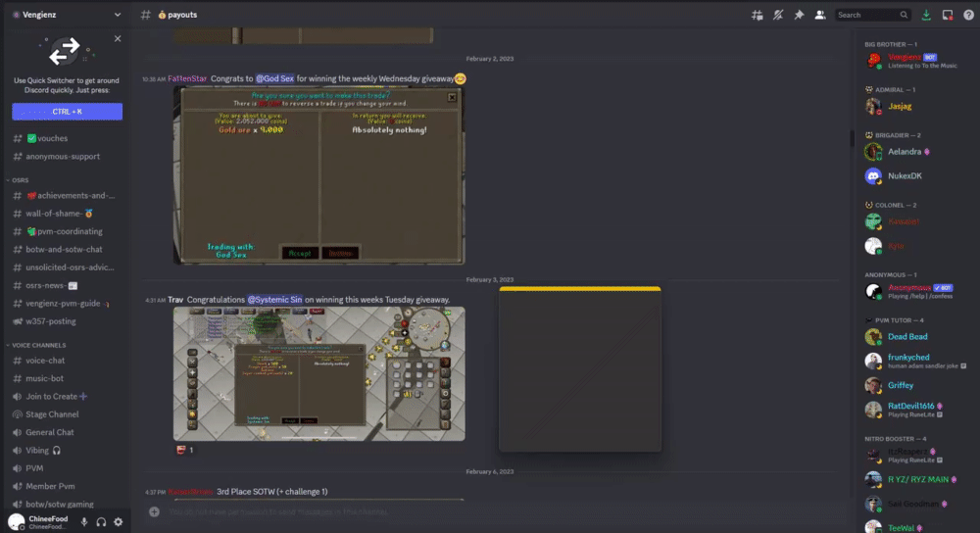This screenshot has height=533, width=980.
Task: Toggle the member list icon
Action: pos(820,15)
